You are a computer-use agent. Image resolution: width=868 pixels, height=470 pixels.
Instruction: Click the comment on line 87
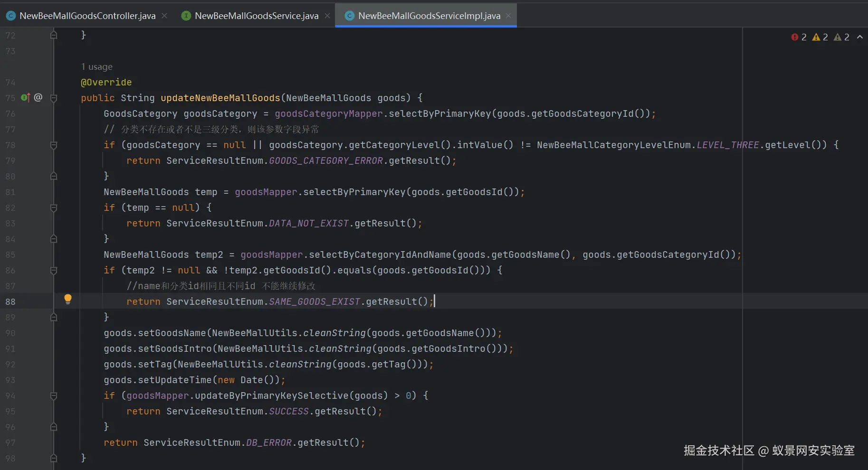(221, 286)
